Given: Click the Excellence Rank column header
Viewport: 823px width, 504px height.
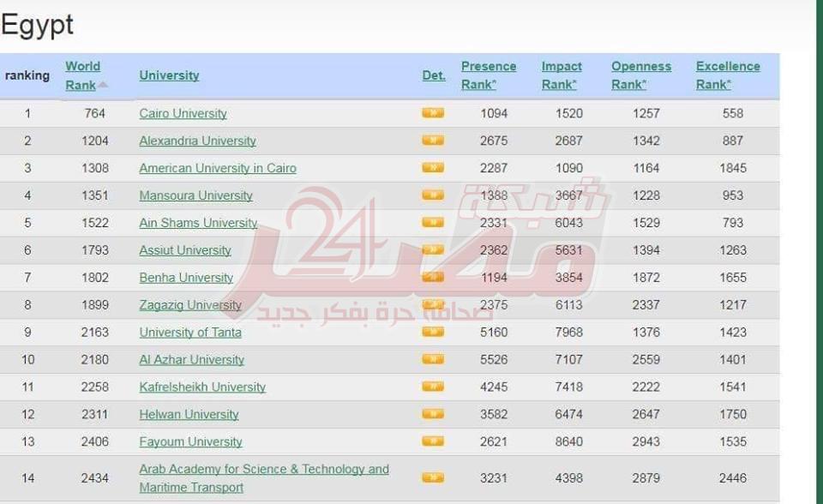Looking at the screenshot, I should point(728,75).
